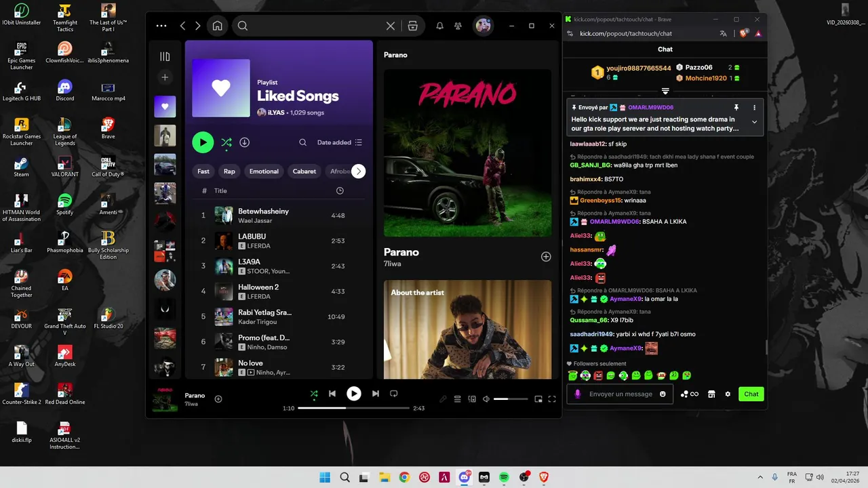Select track L3A9A in song list
Viewport: 868px width, 488px height.
[x=280, y=266]
